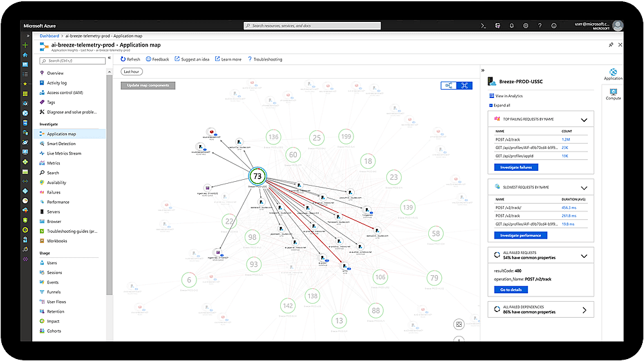Open the Cloud Shell icon in the top bar
This screenshot has width=644, height=361.
(484, 26)
